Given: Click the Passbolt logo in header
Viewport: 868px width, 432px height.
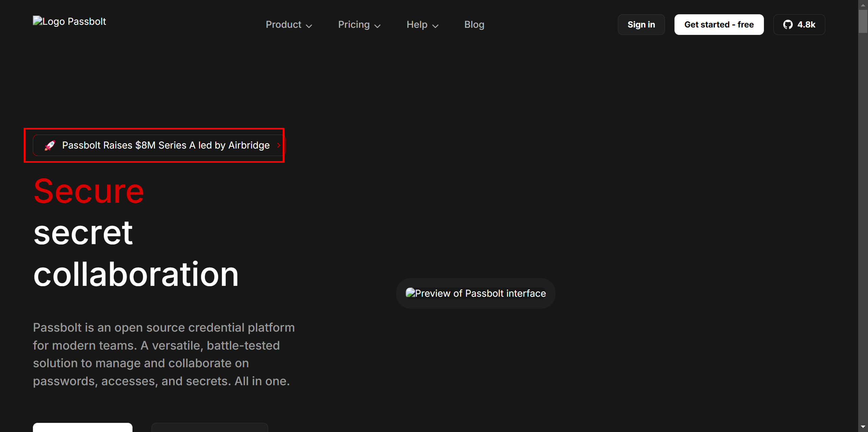Looking at the screenshot, I should coord(69,21).
